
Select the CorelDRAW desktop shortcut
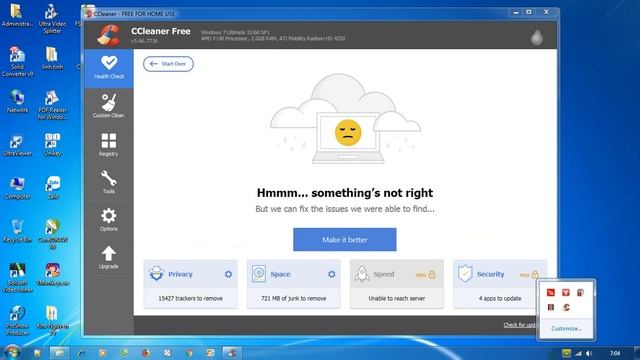click(x=52, y=235)
